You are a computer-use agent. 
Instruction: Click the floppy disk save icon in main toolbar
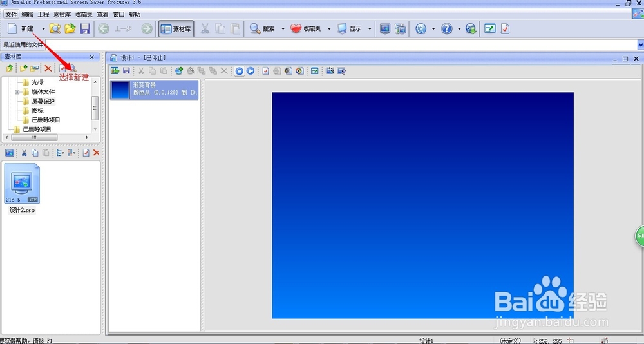click(x=85, y=29)
